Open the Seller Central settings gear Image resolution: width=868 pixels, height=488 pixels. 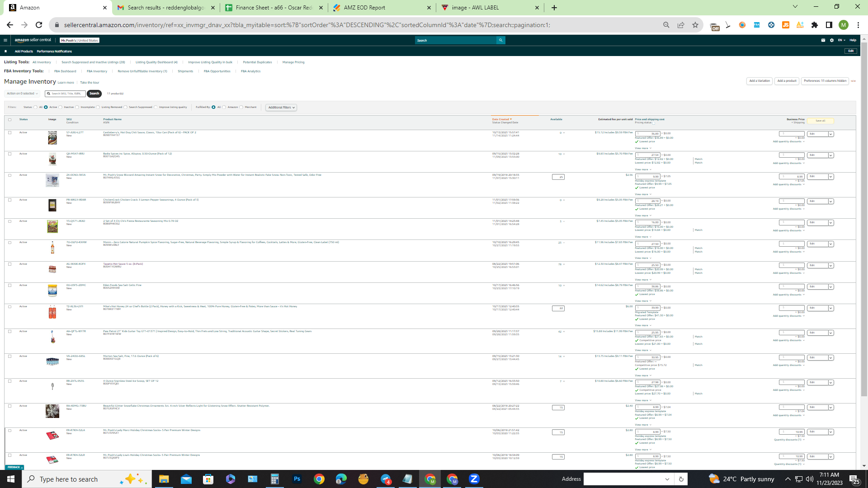click(832, 40)
